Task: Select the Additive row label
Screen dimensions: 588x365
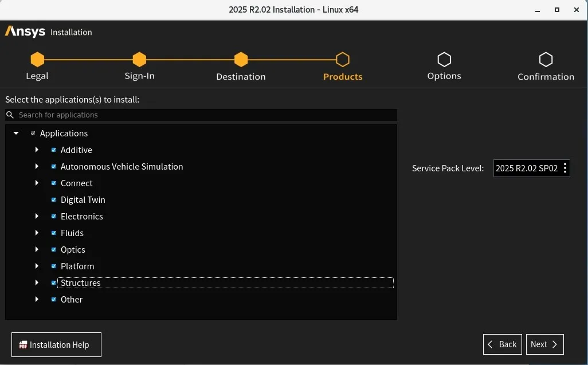Action: click(76, 150)
